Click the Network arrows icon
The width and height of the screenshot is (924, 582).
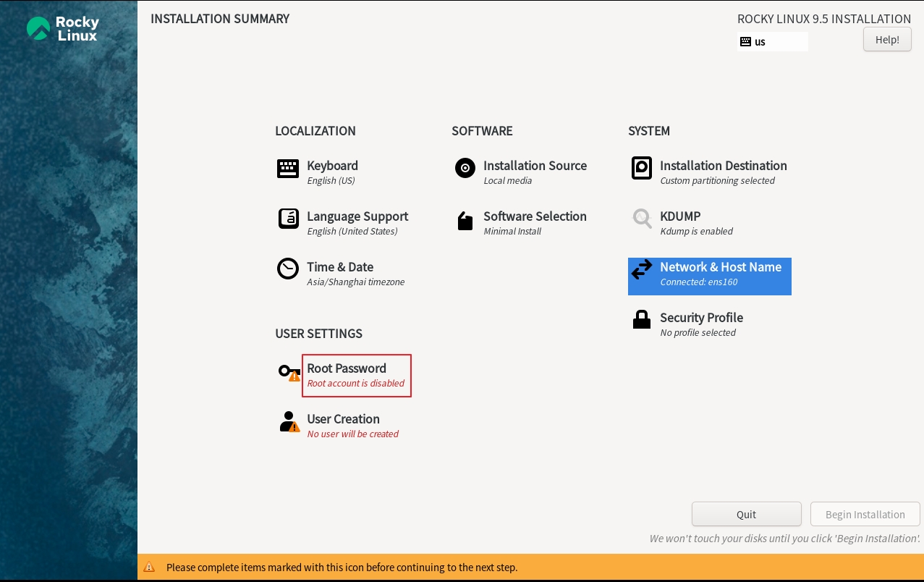click(642, 270)
